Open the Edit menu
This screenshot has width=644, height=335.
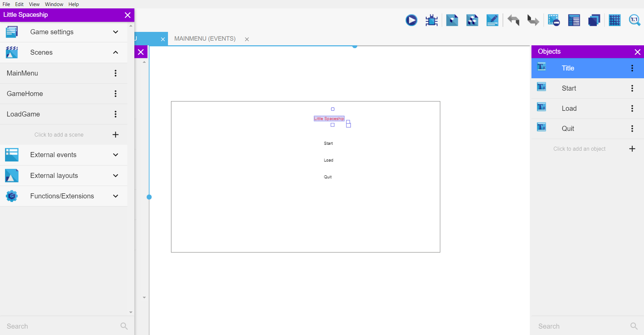tap(19, 4)
